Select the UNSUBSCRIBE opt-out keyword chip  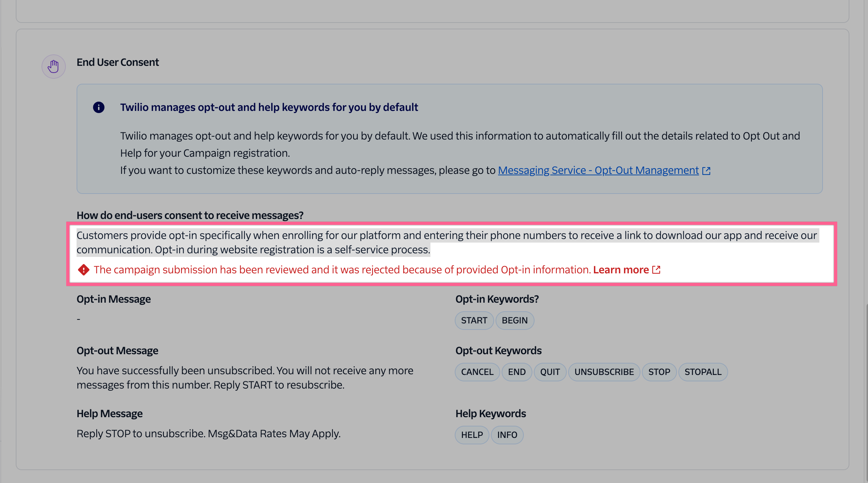(x=604, y=372)
